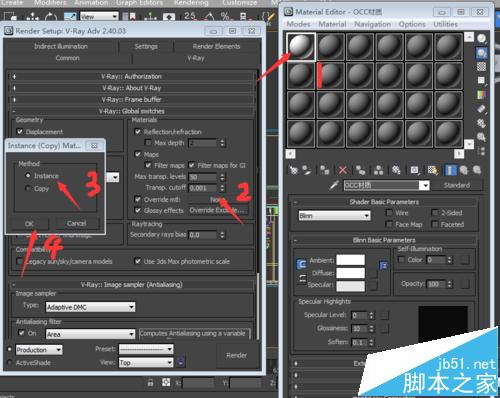Toggle Maps checkbox in Materials group
500x398 pixels.
[138, 154]
